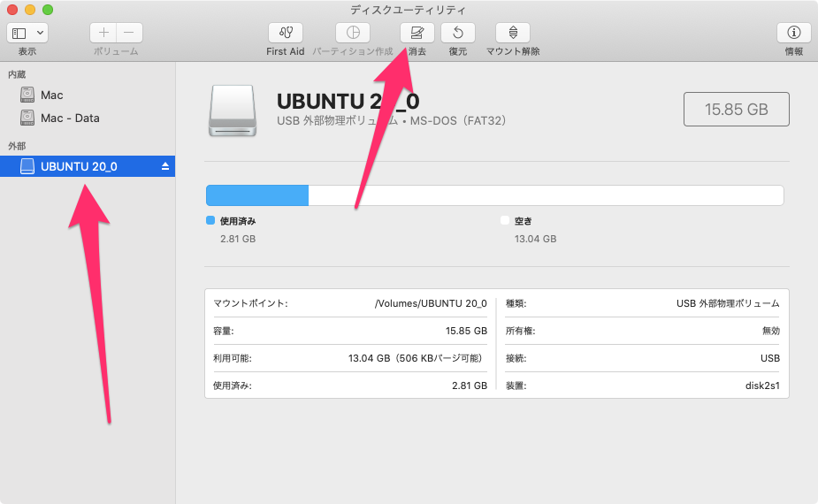Image resolution: width=818 pixels, height=504 pixels.
Task: Click the white free portion of the usage bar
Action: coord(546,195)
